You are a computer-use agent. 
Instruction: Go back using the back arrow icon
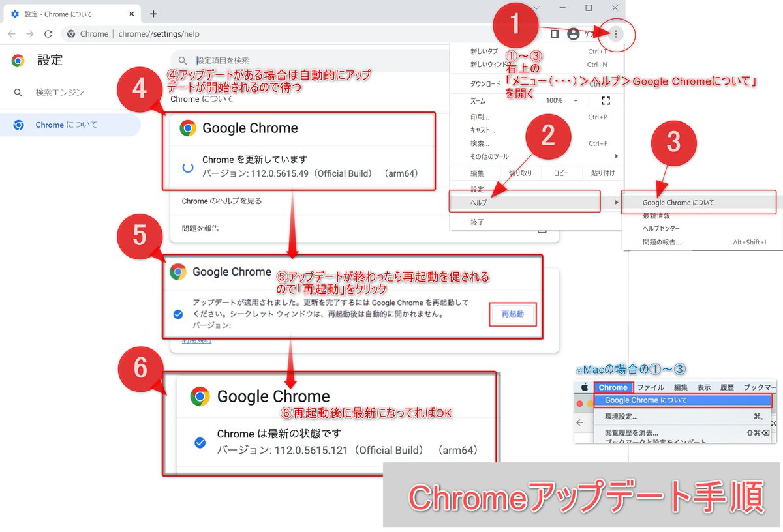click(11, 34)
